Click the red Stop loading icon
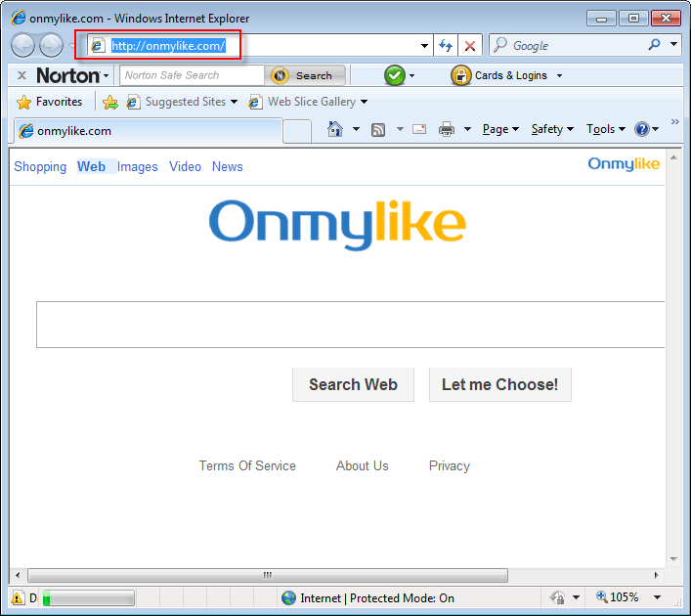The width and height of the screenshot is (691, 616). pos(470,45)
